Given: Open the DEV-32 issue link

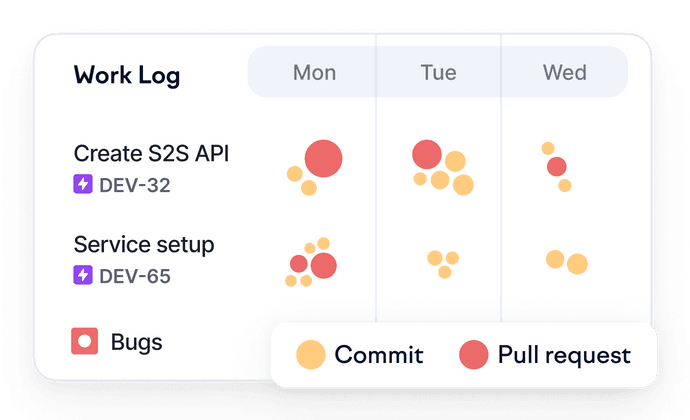Looking at the screenshot, I should (x=135, y=185).
